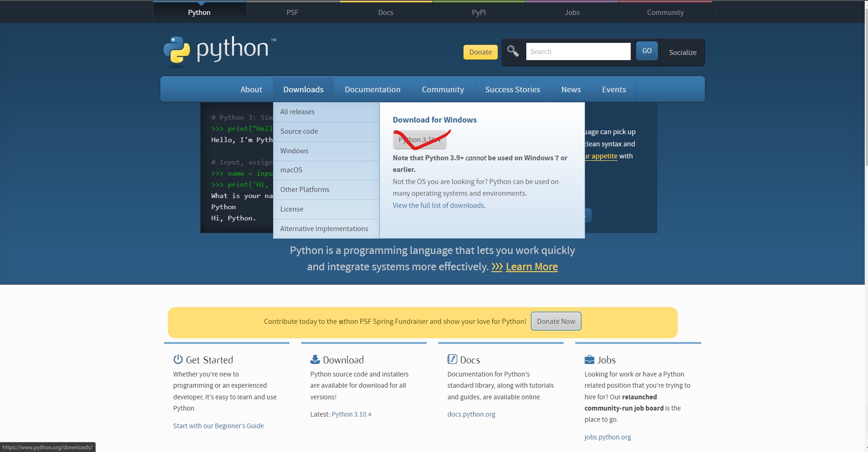Open the Socialize dropdown
This screenshot has width=868, height=452.
pyautogui.click(x=682, y=52)
